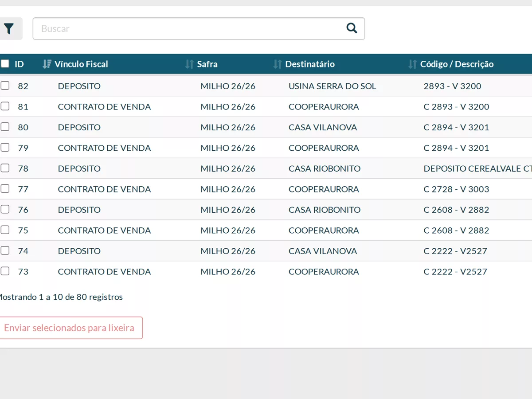Screen dimensions: 532x399
Task: Toggle the select-all header checkbox
Action: tap(5, 64)
